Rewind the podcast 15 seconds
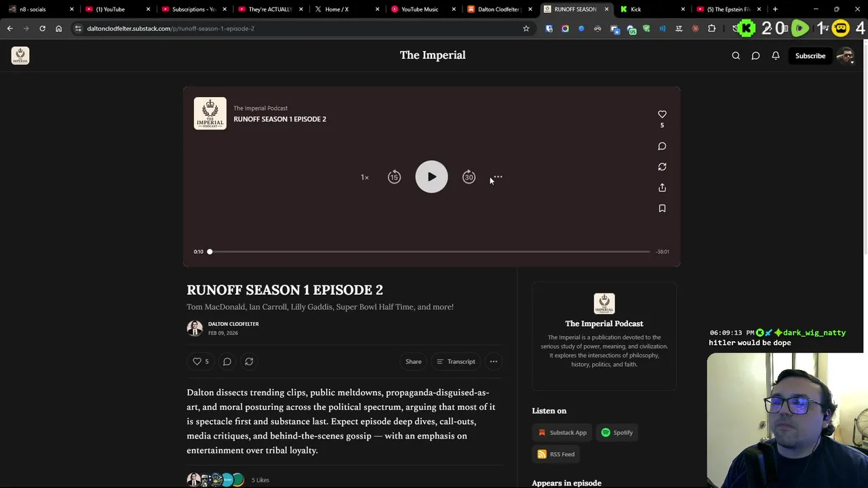Image resolution: width=868 pixels, height=488 pixels. pos(394,177)
